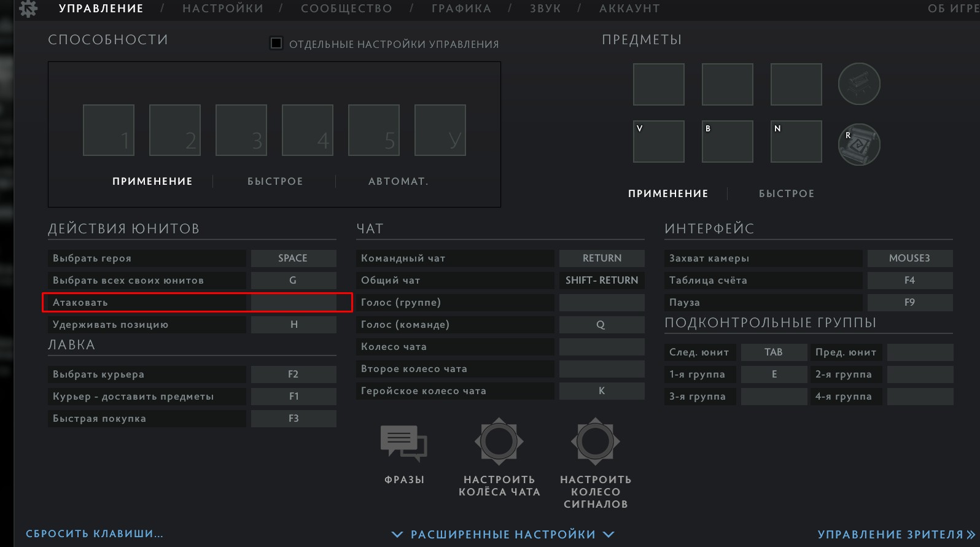This screenshot has height=547, width=980.
Task: Click the empty Голос (группе) binding field
Action: pyautogui.click(x=602, y=302)
